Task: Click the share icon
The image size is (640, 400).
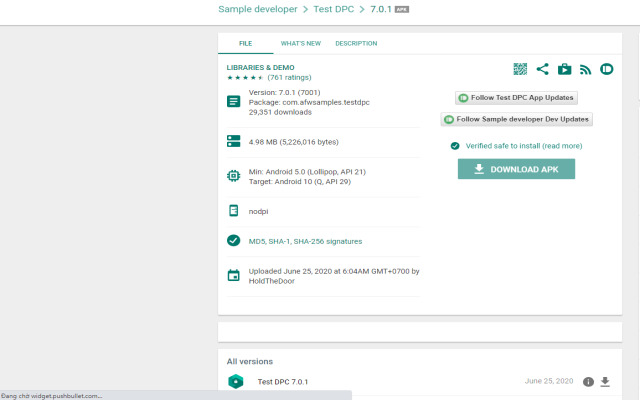Action: tap(542, 69)
